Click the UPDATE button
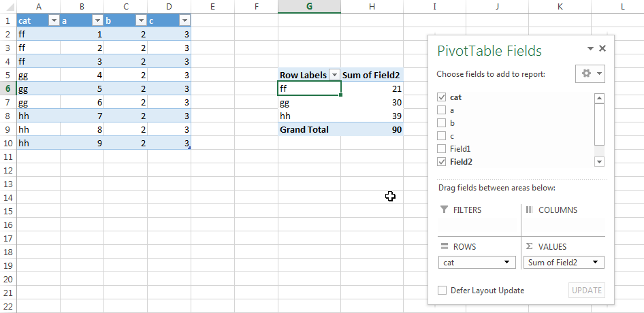Viewport: 644px width, 313px height. point(587,291)
